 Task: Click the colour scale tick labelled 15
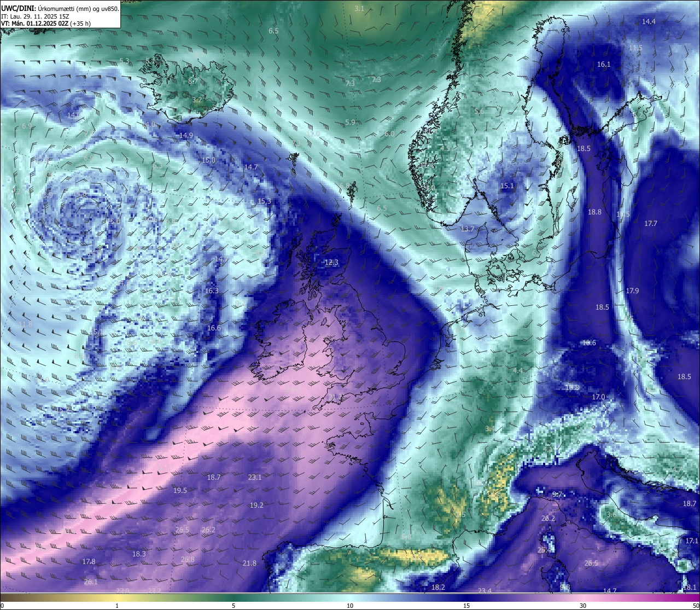click(466, 605)
